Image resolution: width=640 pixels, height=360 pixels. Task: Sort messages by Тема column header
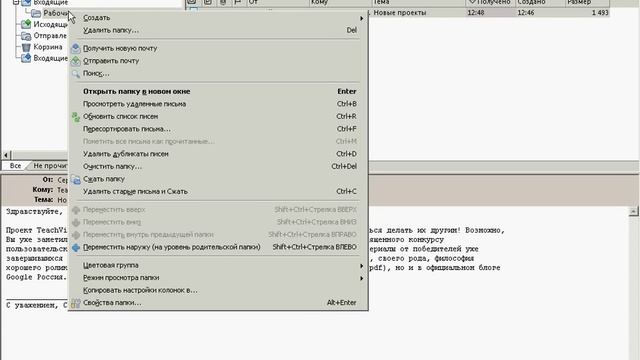point(419,2)
